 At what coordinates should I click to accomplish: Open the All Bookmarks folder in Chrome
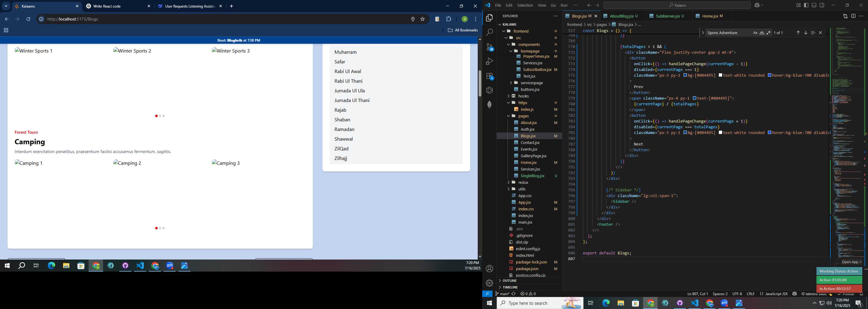463,30
